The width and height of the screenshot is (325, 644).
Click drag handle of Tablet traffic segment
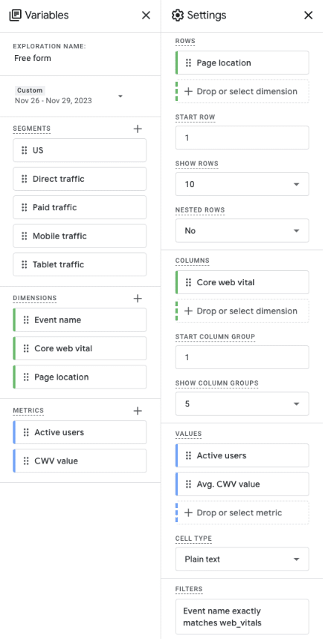point(25,264)
